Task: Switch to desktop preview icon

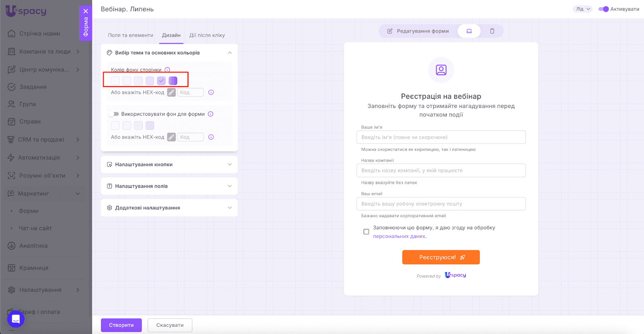Action: tap(469, 31)
